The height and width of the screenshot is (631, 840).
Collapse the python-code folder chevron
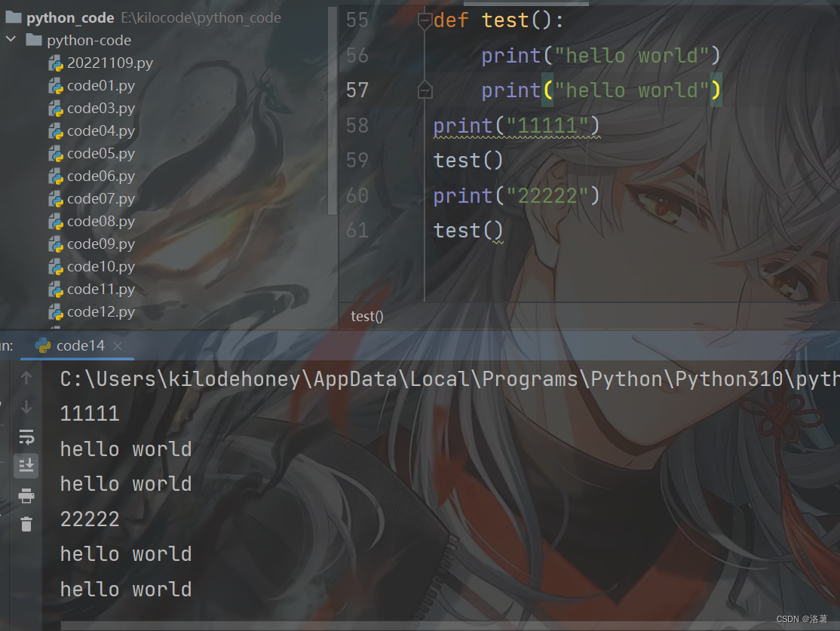(11, 39)
